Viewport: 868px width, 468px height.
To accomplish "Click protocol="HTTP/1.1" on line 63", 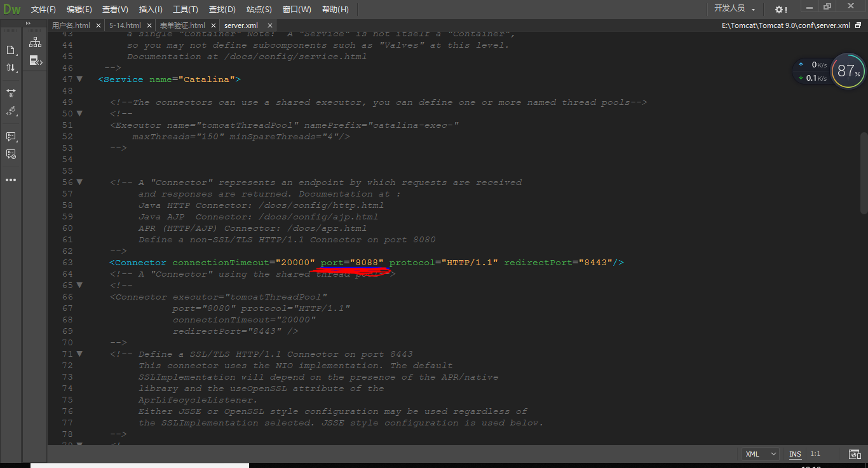I will pyautogui.click(x=444, y=263).
